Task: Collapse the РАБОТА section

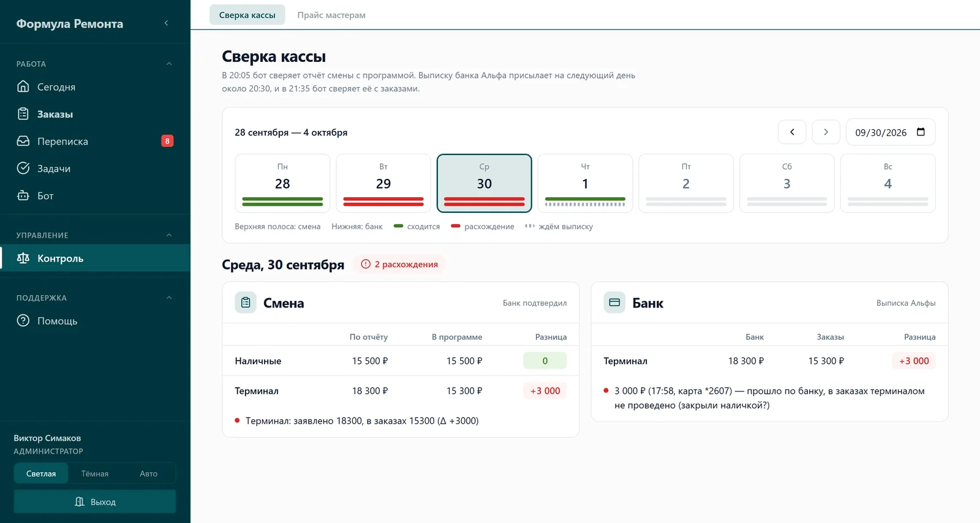Action: [x=169, y=64]
